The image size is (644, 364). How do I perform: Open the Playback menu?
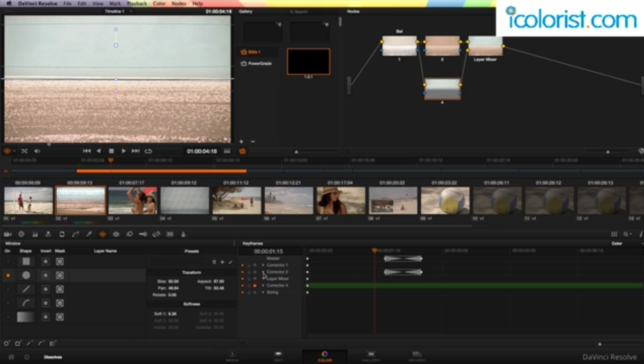(137, 3)
